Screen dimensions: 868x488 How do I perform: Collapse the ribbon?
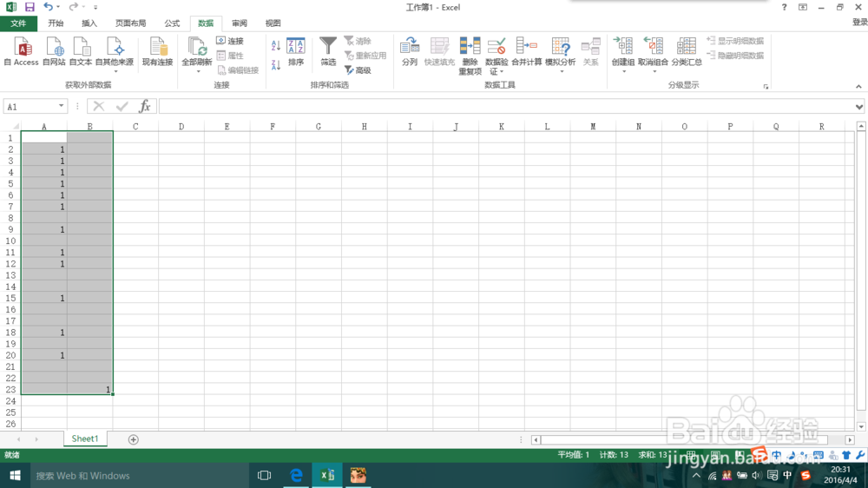(858, 87)
